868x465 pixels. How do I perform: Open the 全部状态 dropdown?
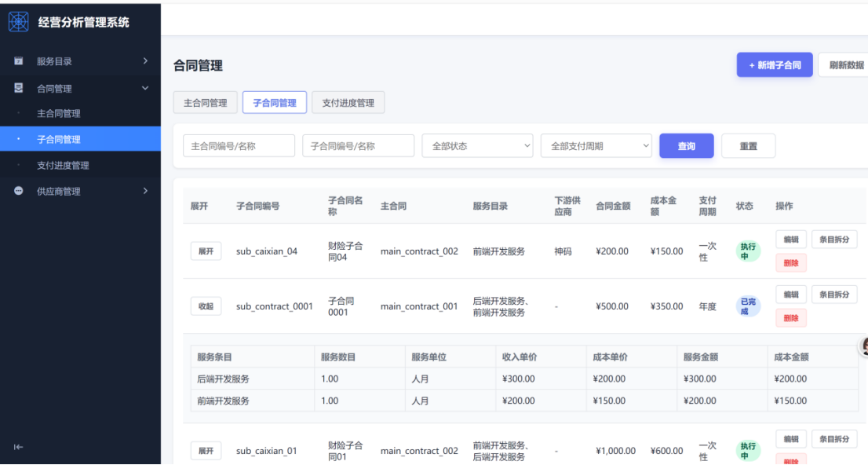click(477, 146)
